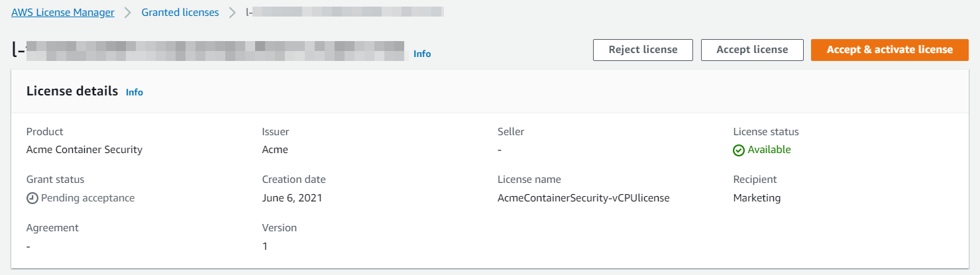Open Info link beside the license ID heading
The width and height of the screenshot is (980, 275).
coord(422,54)
